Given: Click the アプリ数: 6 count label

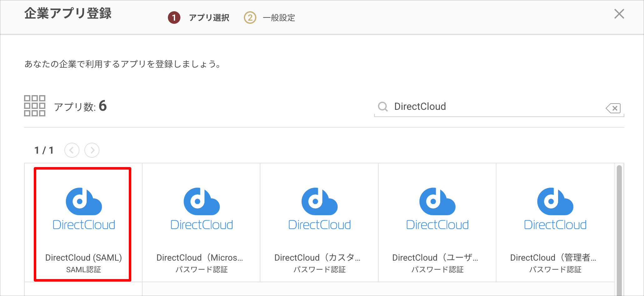Looking at the screenshot, I should (80, 106).
